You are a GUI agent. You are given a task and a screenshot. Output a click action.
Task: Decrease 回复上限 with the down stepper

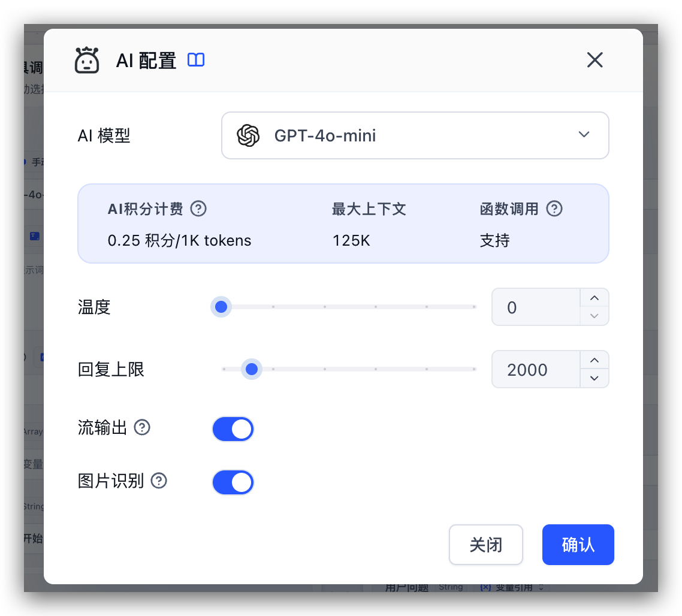click(x=595, y=378)
